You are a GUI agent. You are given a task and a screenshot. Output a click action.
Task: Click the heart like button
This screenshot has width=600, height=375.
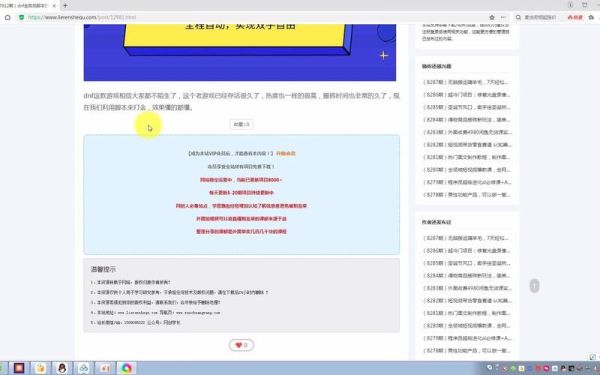click(x=241, y=345)
